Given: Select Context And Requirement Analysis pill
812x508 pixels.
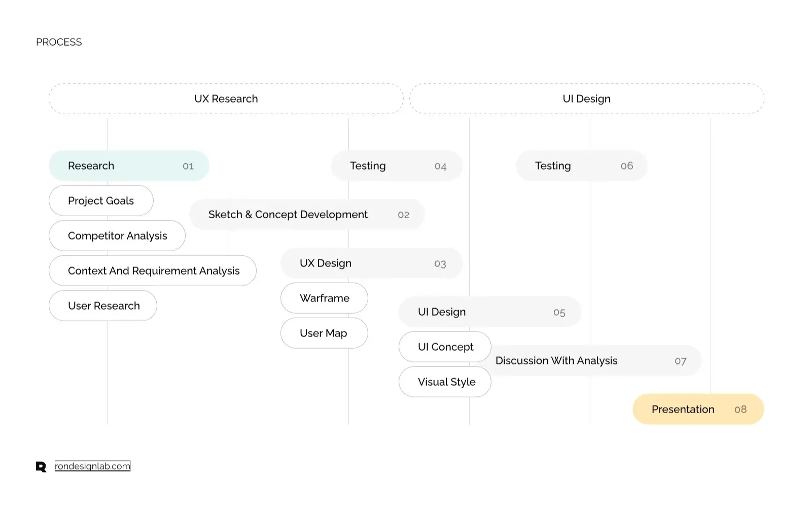Looking at the screenshot, I should [x=153, y=270].
